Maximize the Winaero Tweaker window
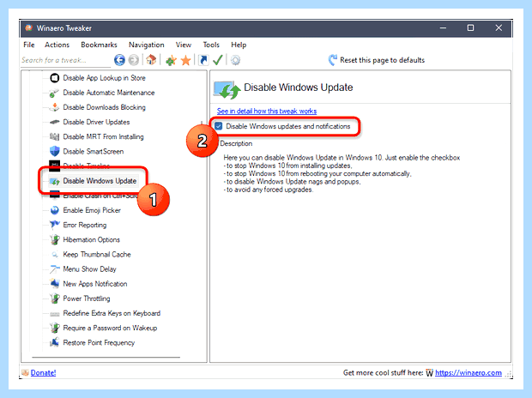This screenshot has height=398, width=532. [x=470, y=27]
